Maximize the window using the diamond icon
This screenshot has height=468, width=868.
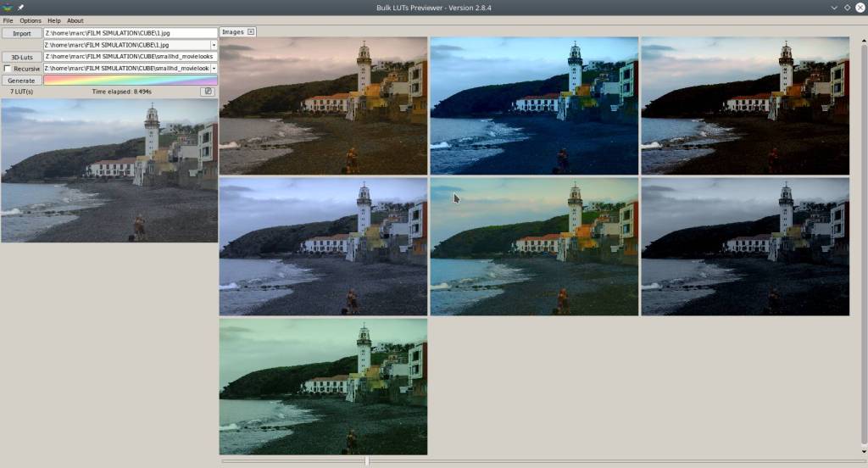click(x=846, y=8)
